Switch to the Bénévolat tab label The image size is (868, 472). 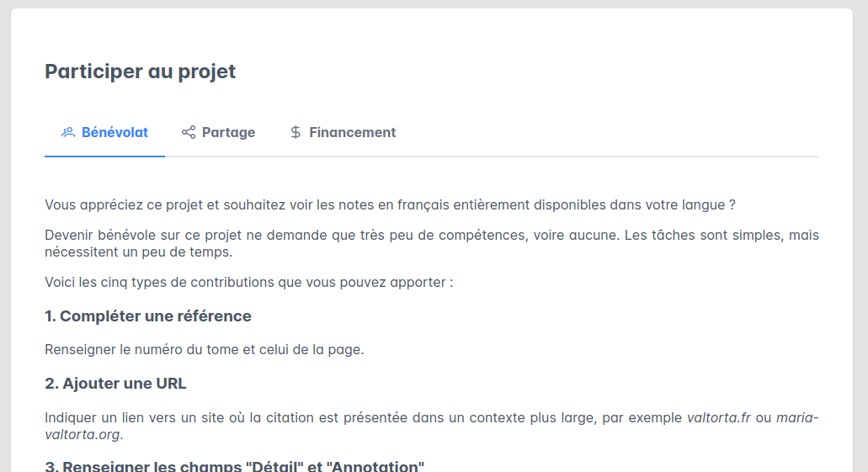pos(114,132)
